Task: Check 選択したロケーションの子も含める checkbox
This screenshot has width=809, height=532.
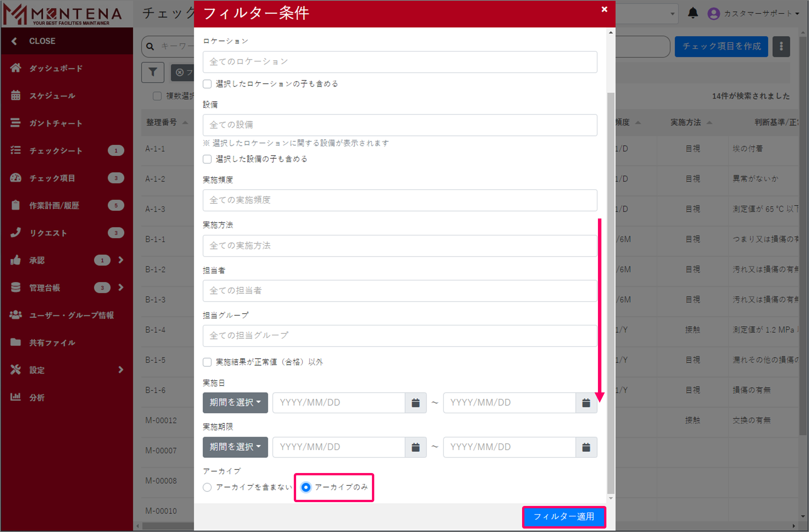Action: point(207,83)
